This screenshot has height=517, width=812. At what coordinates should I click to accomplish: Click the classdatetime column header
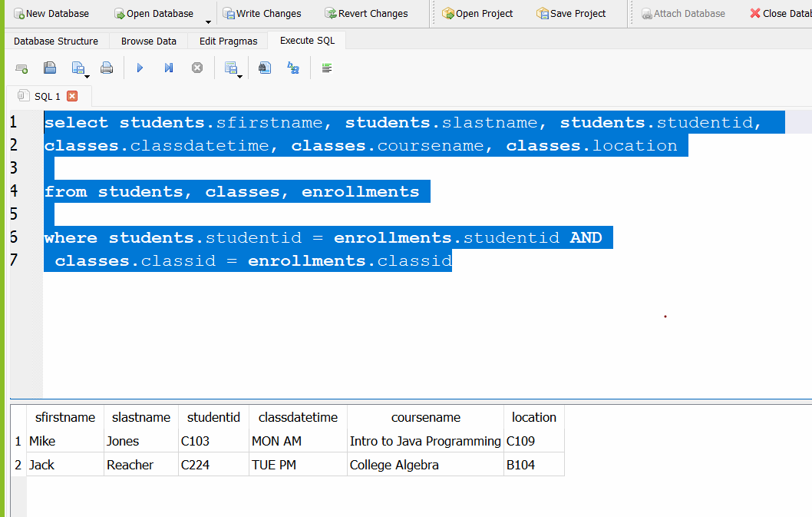(x=299, y=417)
